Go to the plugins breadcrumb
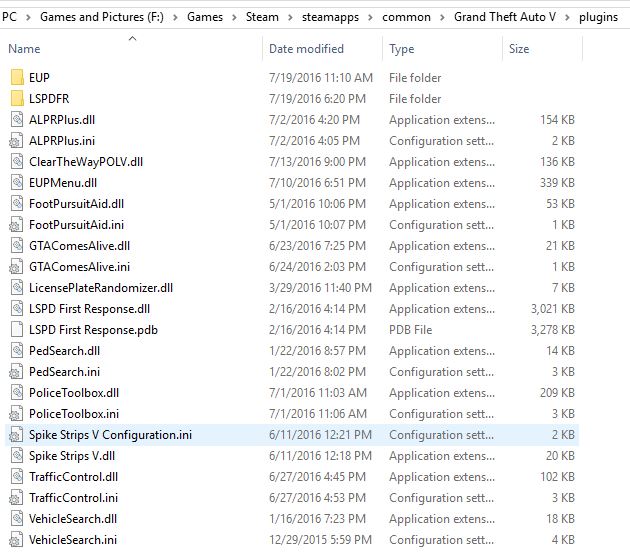This screenshot has width=630, height=556. click(x=598, y=17)
